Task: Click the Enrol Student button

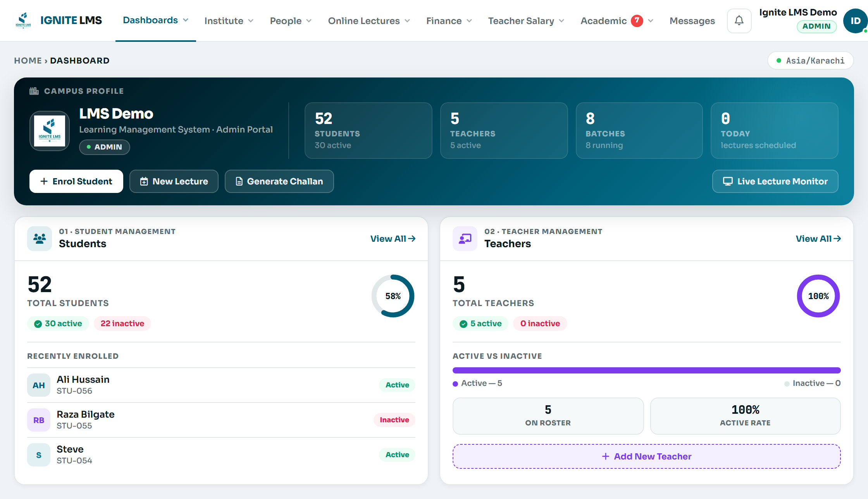Action: (76, 181)
